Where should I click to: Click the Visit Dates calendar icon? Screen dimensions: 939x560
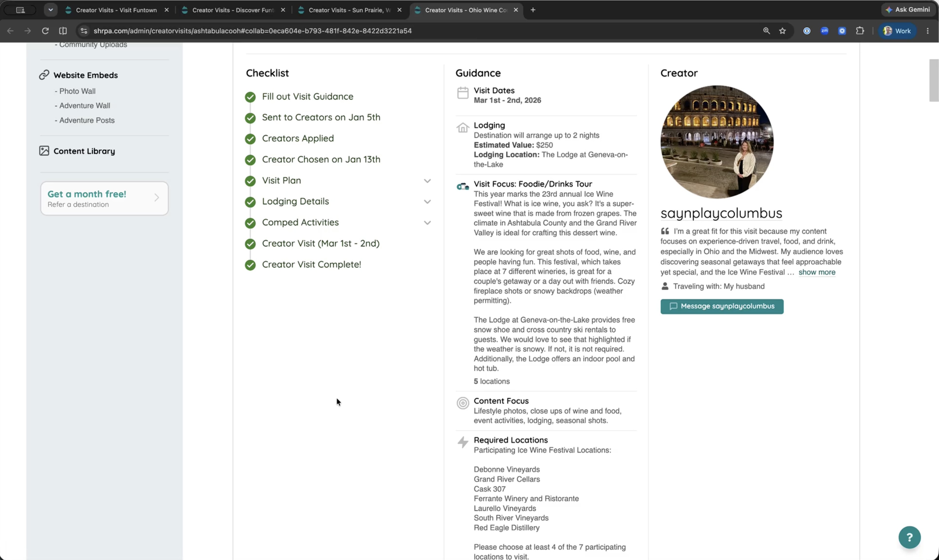click(463, 93)
